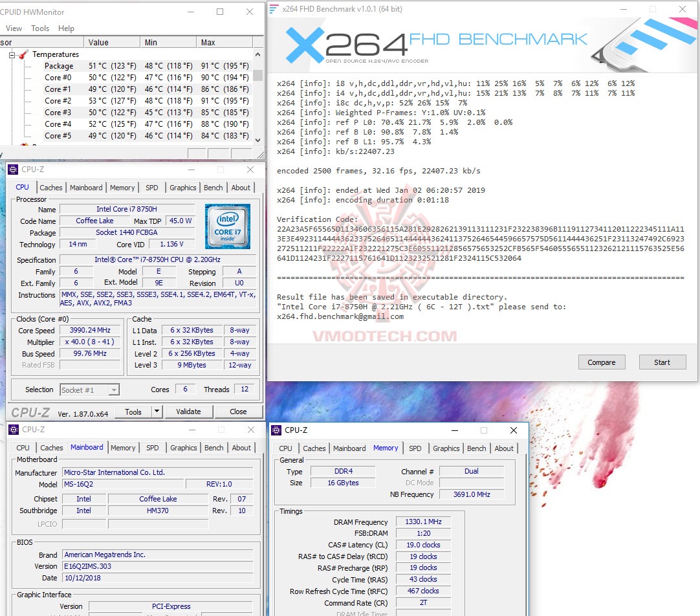Click the NB Frequency value 3691.0 MHz
Viewport: 700px width, 616px height.
click(472, 494)
